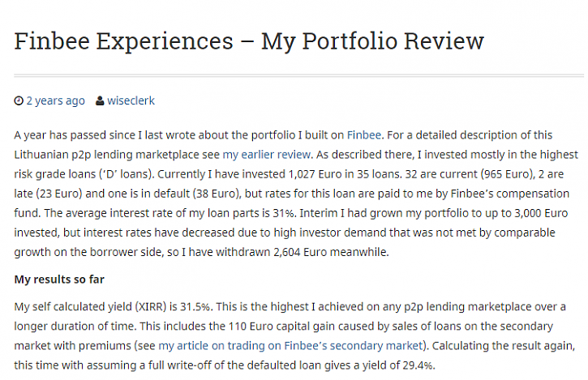Viewport: 588px width, 380px height.
Task: Click the 'Finbee Experiences – My Portfolio Review' title
Action: point(249,41)
